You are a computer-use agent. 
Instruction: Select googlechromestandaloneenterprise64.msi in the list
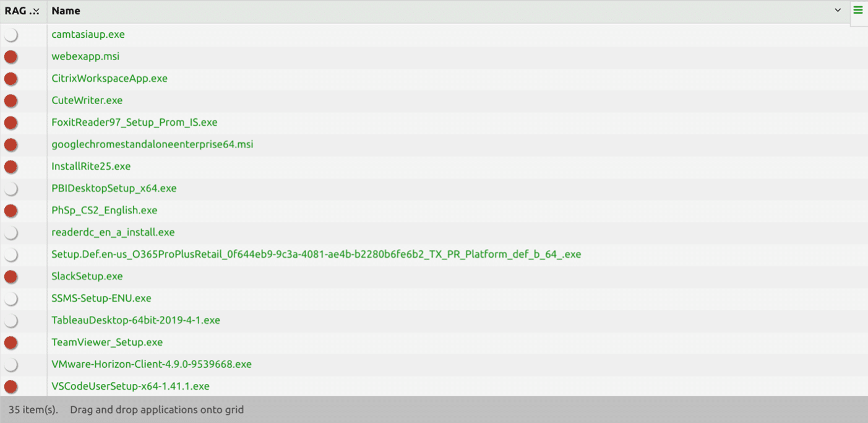[x=152, y=144]
